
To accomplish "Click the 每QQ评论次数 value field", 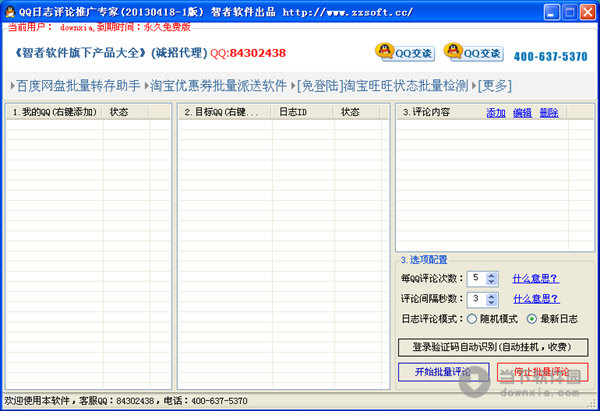I will 477,278.
